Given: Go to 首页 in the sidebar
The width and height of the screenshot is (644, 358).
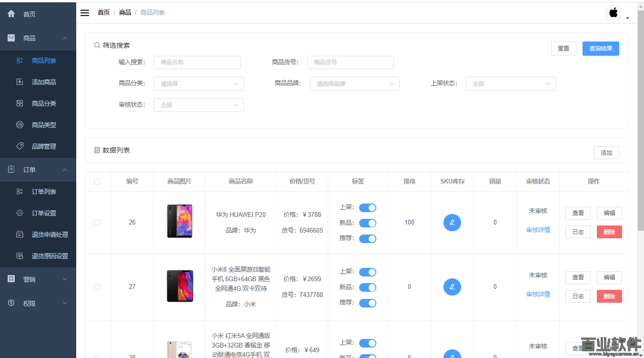Looking at the screenshot, I should (x=38, y=14).
